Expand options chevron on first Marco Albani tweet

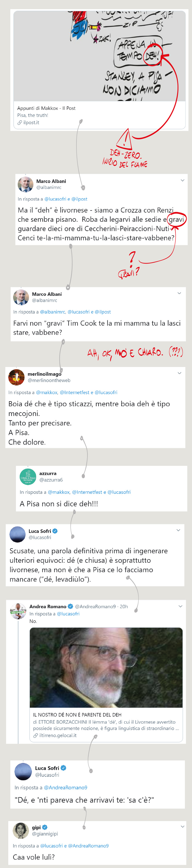coord(183,180)
